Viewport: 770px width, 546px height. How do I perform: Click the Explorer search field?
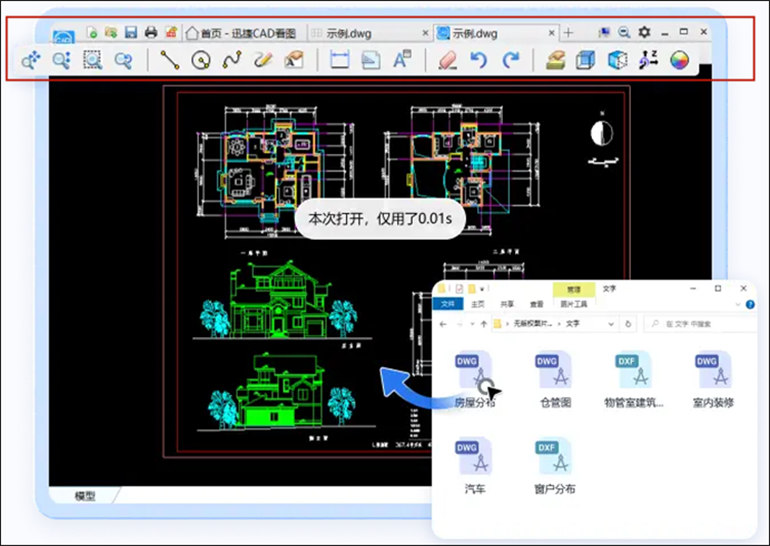(x=702, y=324)
